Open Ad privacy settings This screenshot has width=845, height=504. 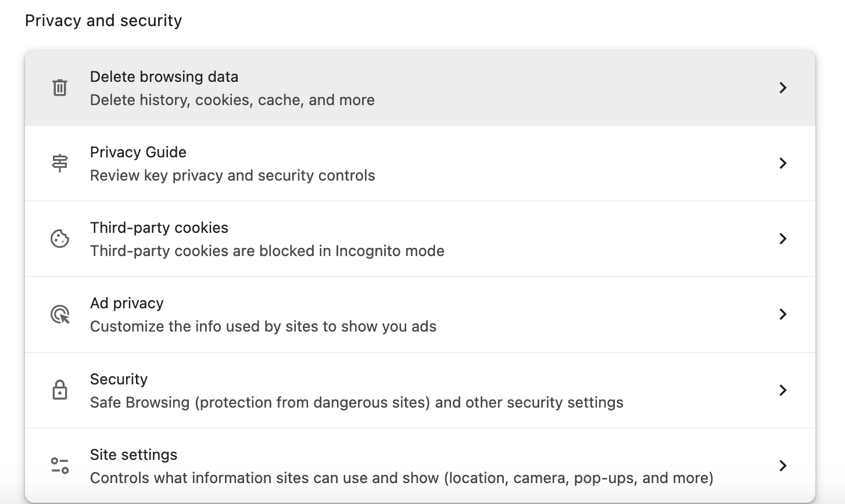[407, 314]
